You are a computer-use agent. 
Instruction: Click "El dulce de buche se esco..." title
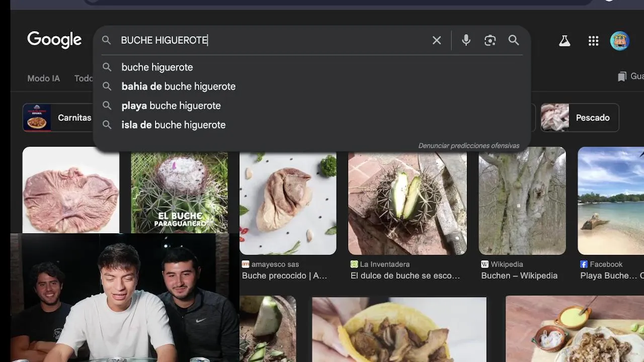pyautogui.click(x=405, y=276)
